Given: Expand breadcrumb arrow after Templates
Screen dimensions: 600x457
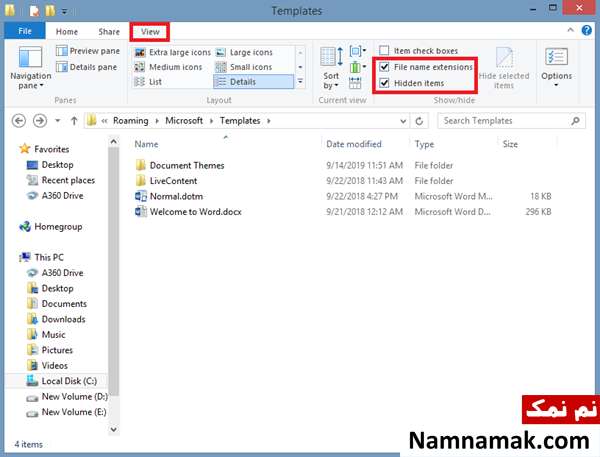Looking at the screenshot, I should tap(269, 121).
